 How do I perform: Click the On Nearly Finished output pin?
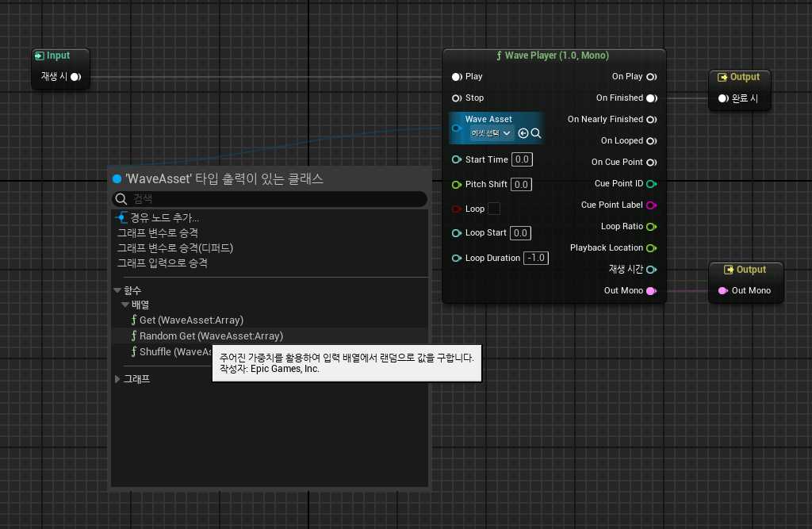652,120
